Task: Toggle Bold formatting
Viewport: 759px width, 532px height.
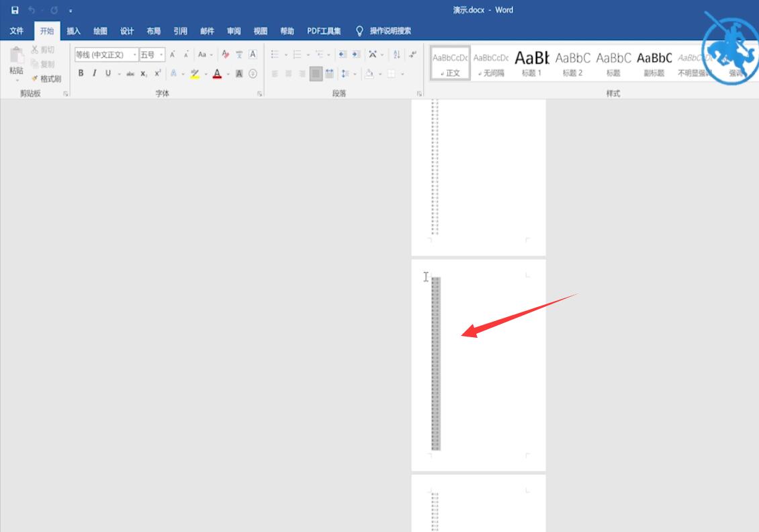Action: tap(81, 74)
